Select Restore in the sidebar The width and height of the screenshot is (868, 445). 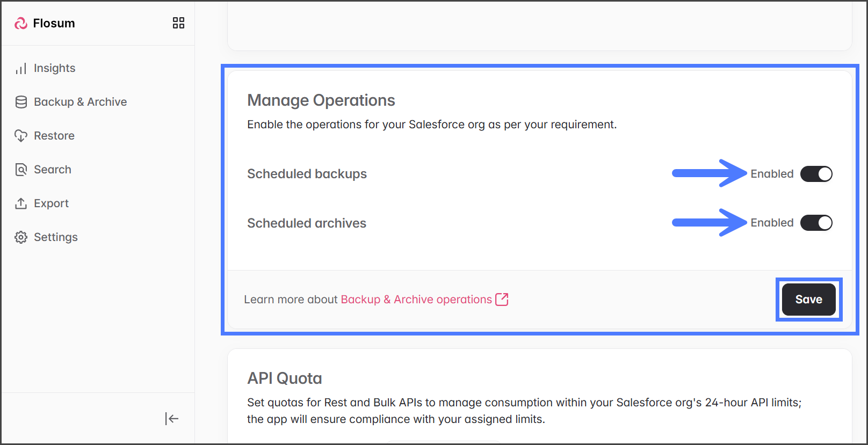click(54, 136)
